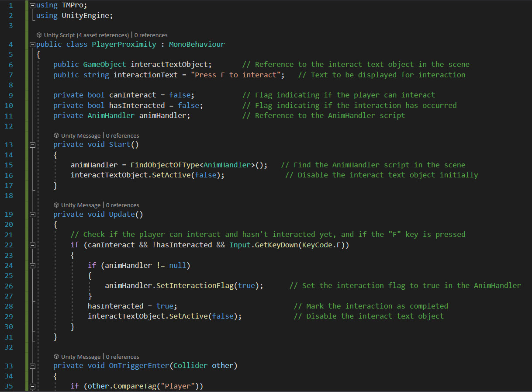Open '0 references' CodeLens above PlayerProximity class
The width and height of the screenshot is (532, 392).
tap(151, 35)
